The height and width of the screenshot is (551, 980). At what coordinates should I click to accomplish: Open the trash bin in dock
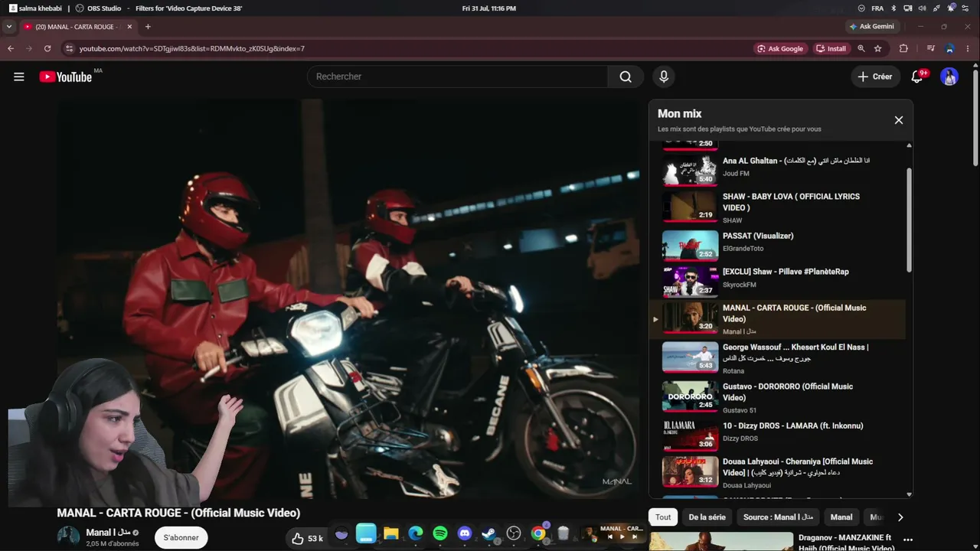tap(563, 533)
